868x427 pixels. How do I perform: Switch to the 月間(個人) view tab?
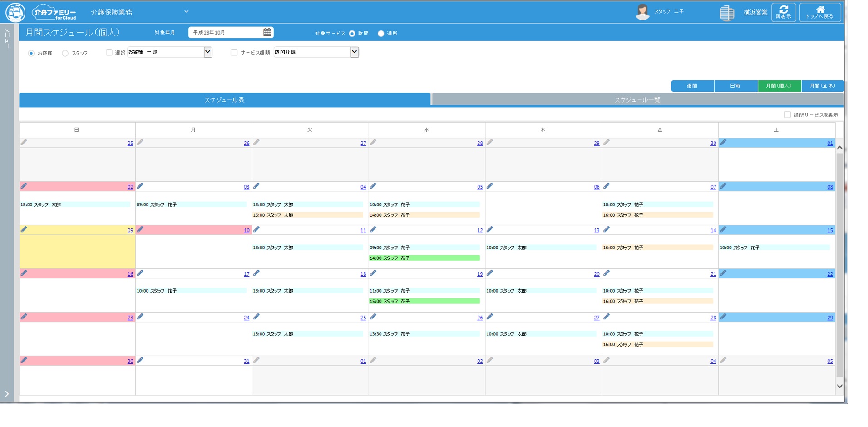779,86
